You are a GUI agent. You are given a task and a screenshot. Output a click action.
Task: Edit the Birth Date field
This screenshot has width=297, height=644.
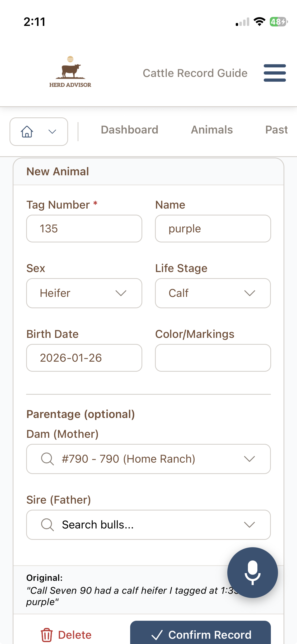[84, 358]
